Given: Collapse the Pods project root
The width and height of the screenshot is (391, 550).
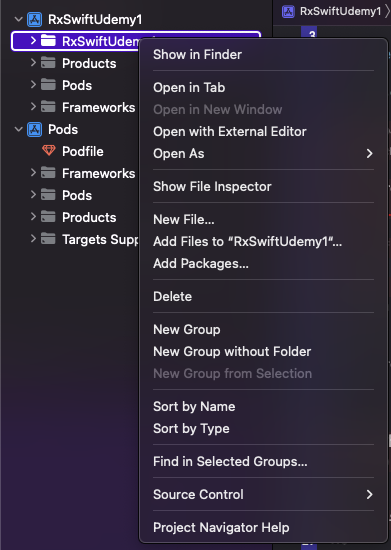Looking at the screenshot, I should pyautogui.click(x=19, y=129).
